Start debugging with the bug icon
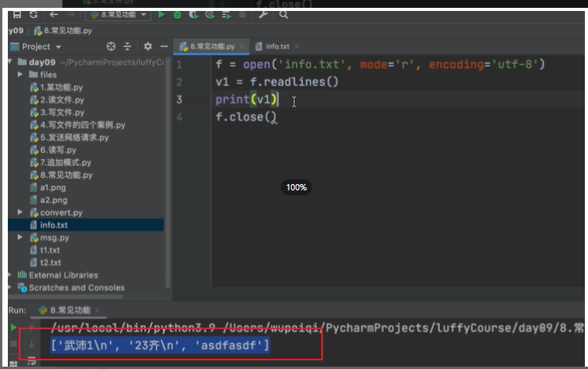The image size is (588, 369). tap(177, 15)
